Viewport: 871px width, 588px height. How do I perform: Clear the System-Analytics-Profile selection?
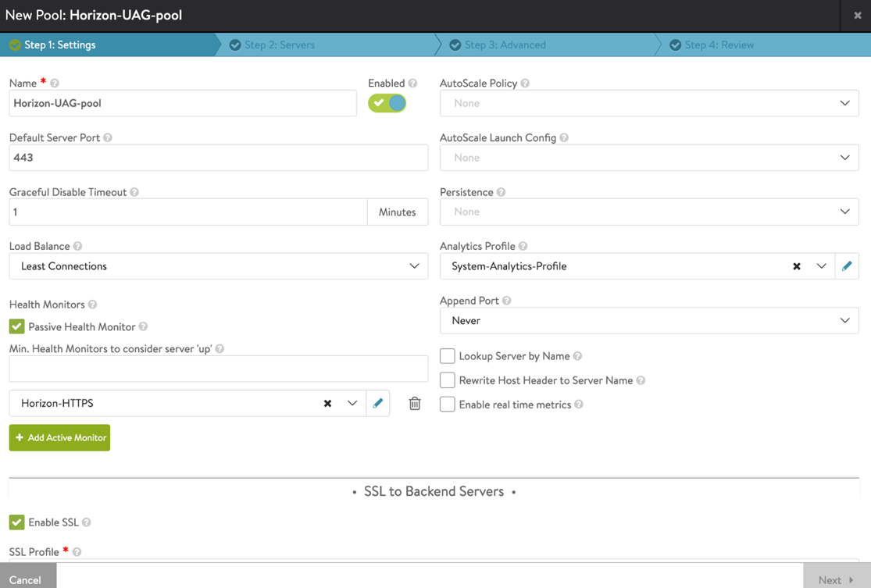coord(797,266)
